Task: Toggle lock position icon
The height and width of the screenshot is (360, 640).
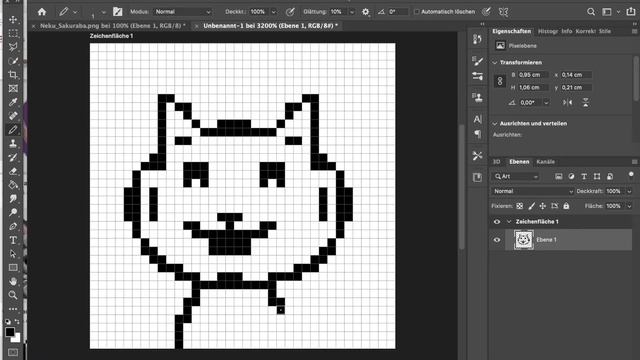Action: (542, 206)
